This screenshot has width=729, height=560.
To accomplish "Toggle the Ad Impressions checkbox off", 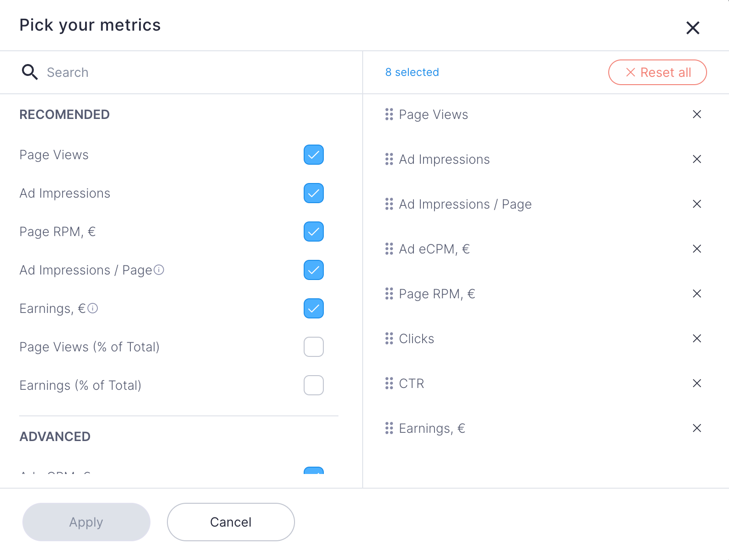I will coord(314,193).
